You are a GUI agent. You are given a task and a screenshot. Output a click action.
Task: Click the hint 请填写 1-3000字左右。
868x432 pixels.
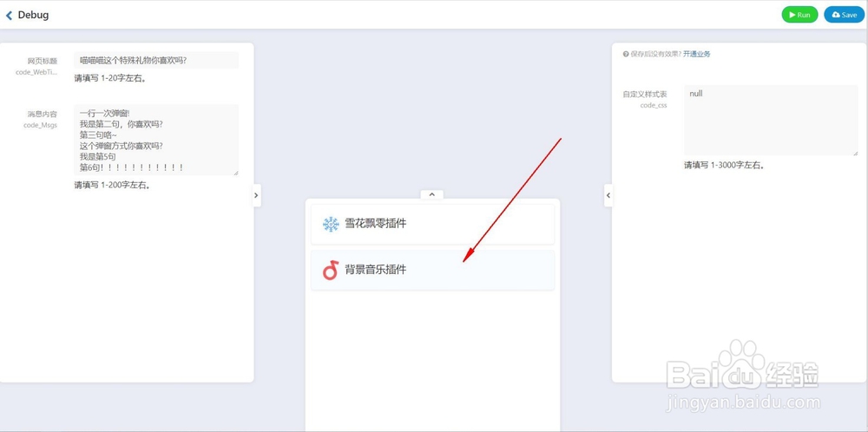725,165
